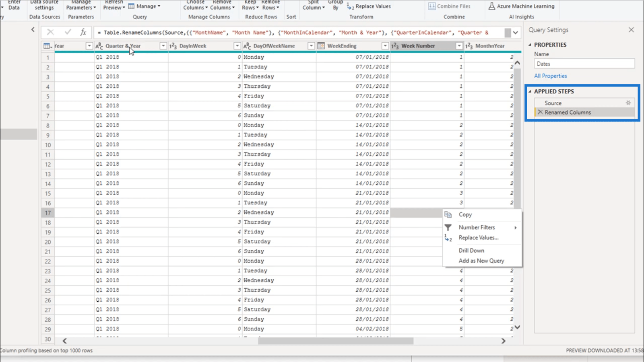Click the Combine Files icon
The image size is (644, 362).
[432, 6]
